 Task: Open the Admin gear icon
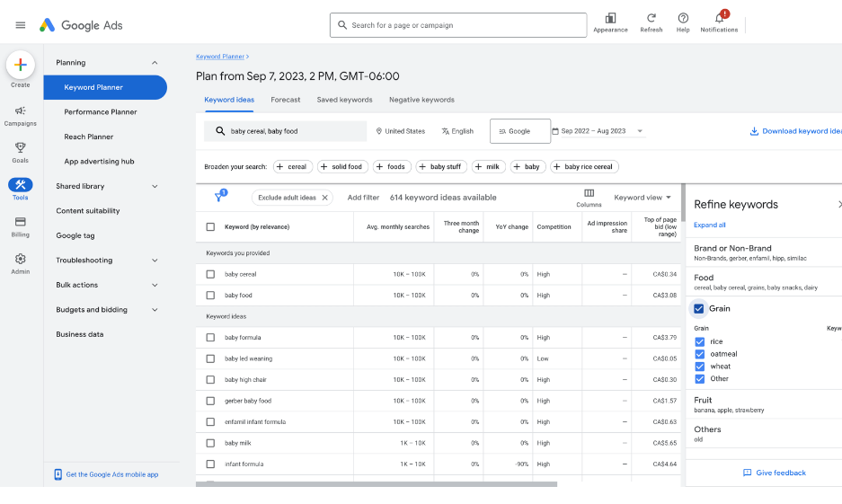pyautogui.click(x=21, y=259)
